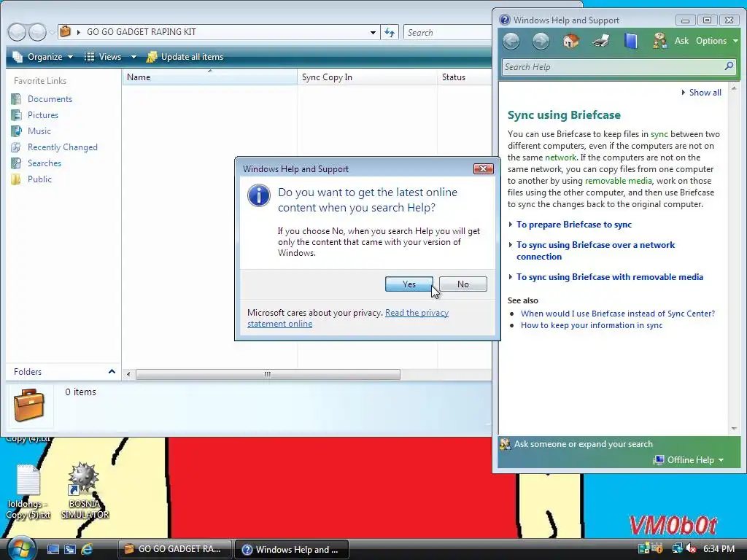747x560 pixels.
Task: Open the privacy statement online link
Action: click(x=348, y=318)
